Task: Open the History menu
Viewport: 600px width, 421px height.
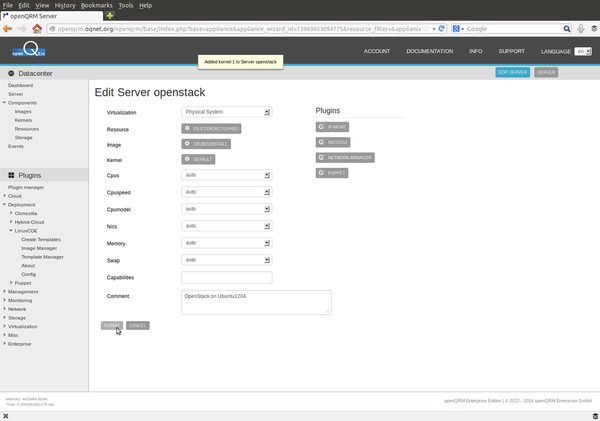Action: click(x=65, y=5)
